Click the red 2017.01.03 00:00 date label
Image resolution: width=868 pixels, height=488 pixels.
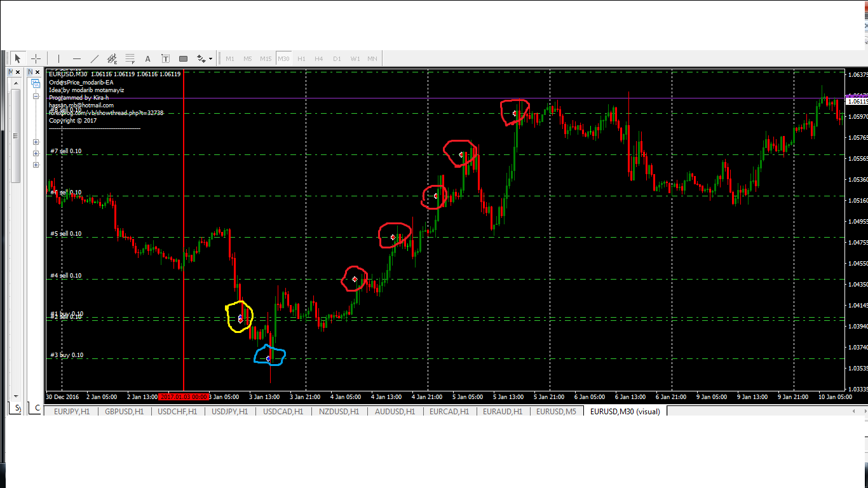[x=184, y=396]
